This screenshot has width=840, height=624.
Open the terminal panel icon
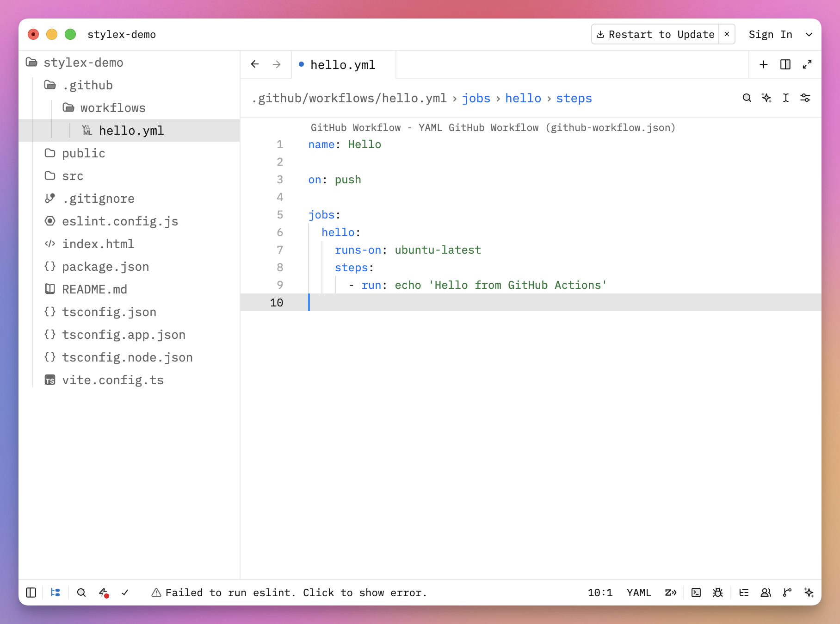pyautogui.click(x=696, y=593)
